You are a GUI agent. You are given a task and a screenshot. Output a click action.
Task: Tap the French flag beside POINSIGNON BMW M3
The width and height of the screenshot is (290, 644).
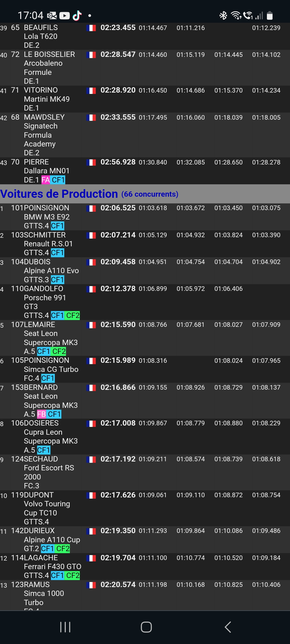(91, 208)
